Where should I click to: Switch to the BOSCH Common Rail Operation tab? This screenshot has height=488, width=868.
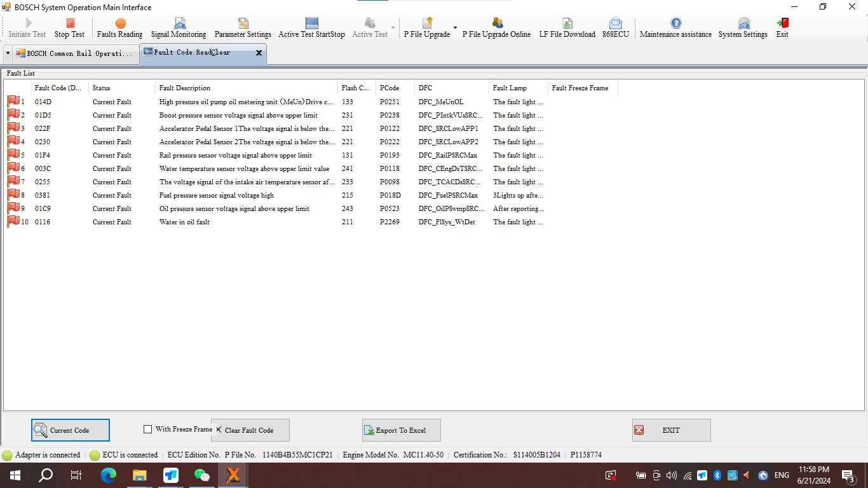[75, 53]
